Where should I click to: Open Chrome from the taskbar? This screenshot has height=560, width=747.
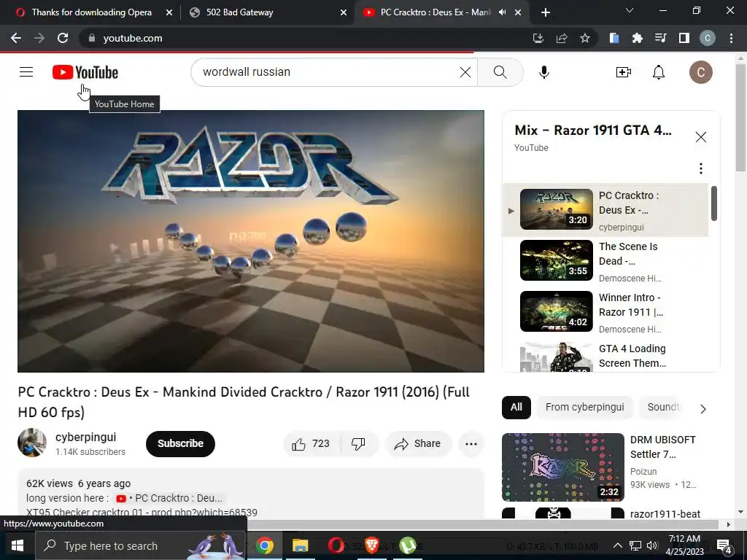(264, 545)
